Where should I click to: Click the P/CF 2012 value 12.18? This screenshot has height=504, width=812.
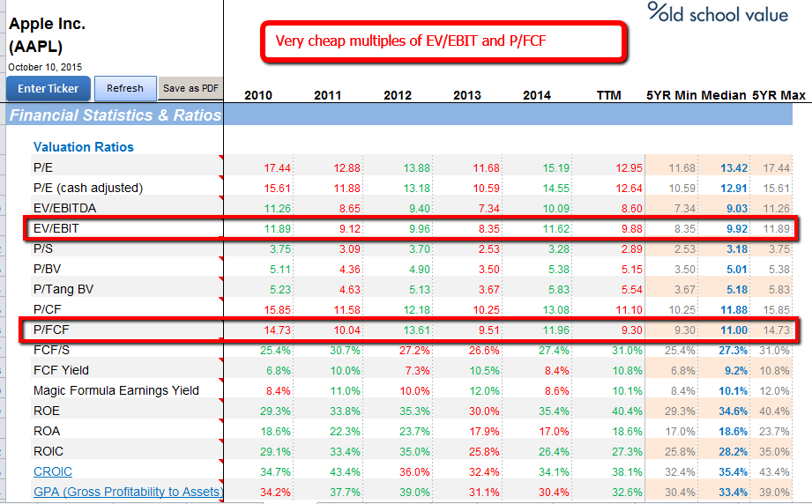tap(417, 310)
